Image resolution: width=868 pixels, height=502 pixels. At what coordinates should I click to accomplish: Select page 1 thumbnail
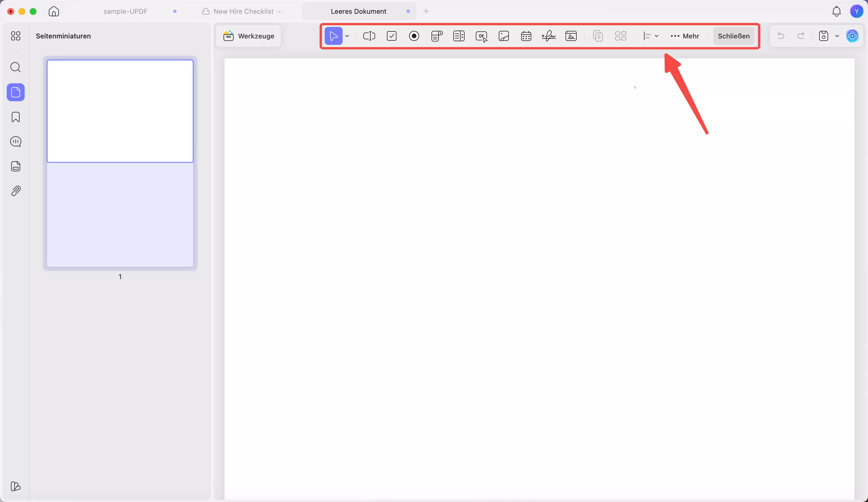pos(120,163)
